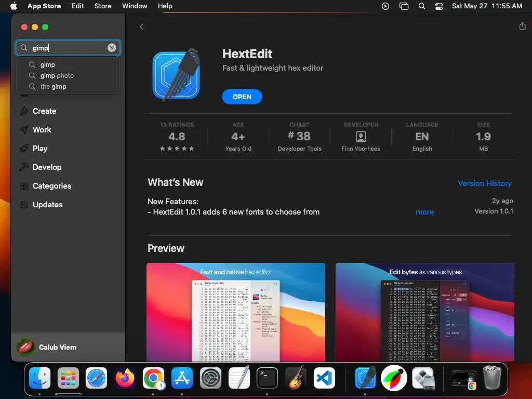Open Boot Camp Assistant from the Dock
532x399 pixels.
click(x=423, y=378)
